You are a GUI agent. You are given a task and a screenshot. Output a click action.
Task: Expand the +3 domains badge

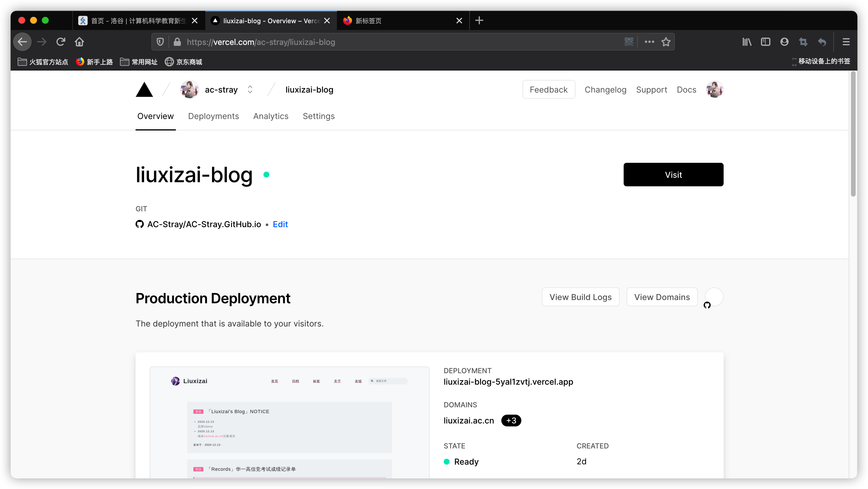pos(511,420)
